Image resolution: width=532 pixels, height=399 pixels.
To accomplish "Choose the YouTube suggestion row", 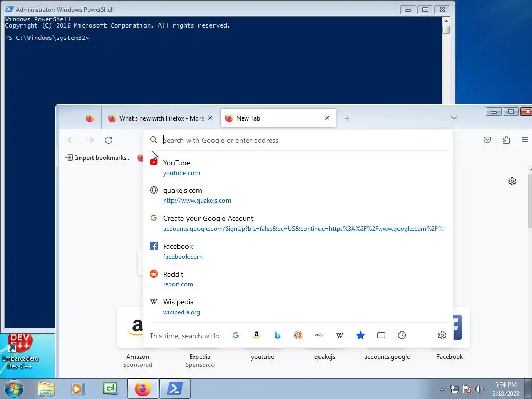I will coord(298,168).
